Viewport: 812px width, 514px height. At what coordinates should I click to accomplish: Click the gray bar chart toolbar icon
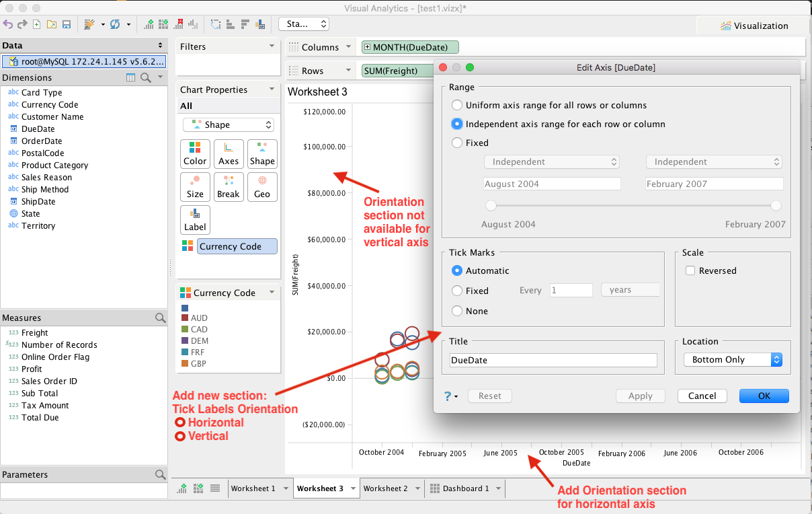pos(193,24)
